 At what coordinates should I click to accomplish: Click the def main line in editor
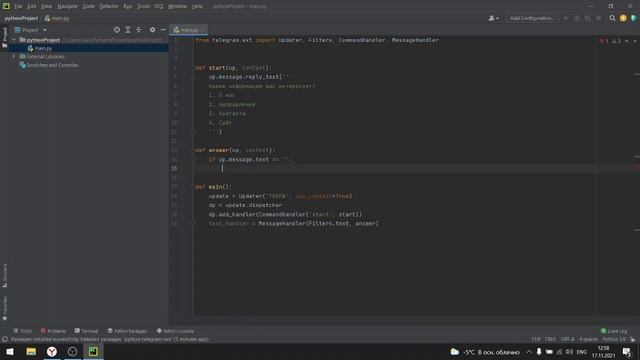pyautogui.click(x=213, y=187)
